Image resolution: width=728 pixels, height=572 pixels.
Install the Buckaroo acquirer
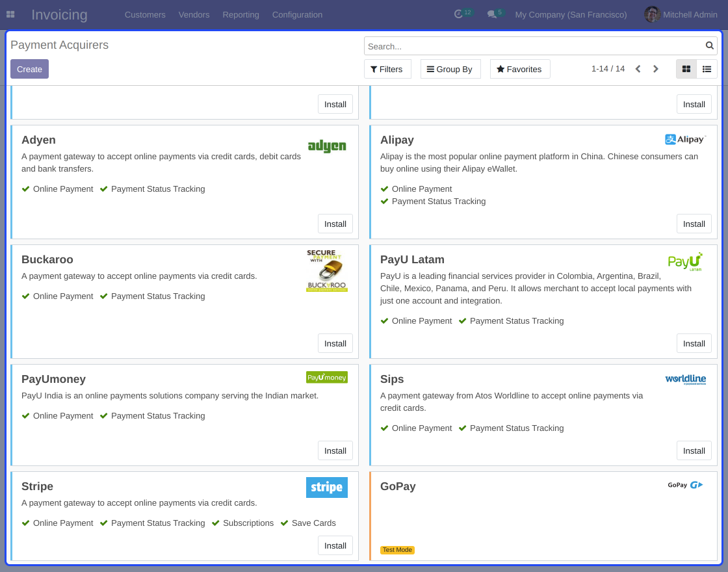point(335,344)
